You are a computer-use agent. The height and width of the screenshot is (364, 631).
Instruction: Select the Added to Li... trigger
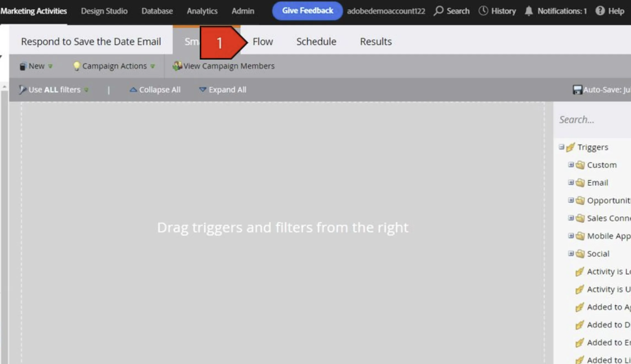coord(603,360)
